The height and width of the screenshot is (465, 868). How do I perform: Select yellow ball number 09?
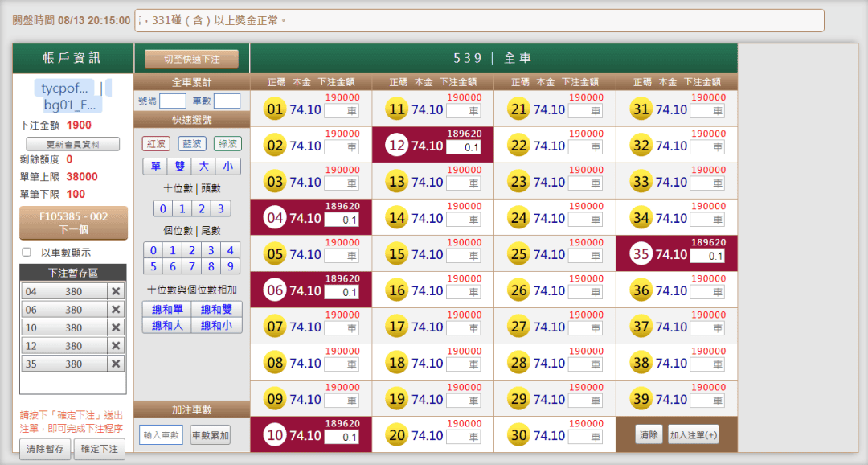pyautogui.click(x=275, y=399)
